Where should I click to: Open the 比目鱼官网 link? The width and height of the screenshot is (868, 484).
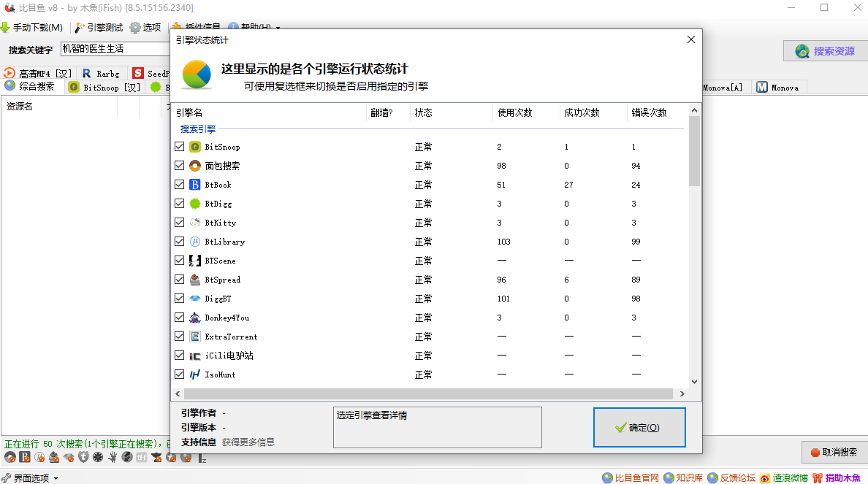(x=631, y=478)
